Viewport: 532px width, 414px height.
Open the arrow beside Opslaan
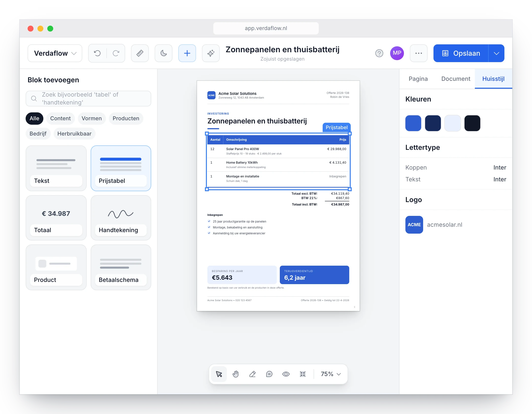[x=496, y=53]
